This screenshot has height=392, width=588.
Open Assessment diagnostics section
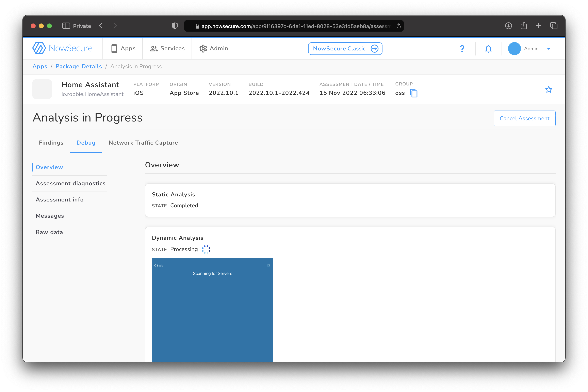coord(70,183)
